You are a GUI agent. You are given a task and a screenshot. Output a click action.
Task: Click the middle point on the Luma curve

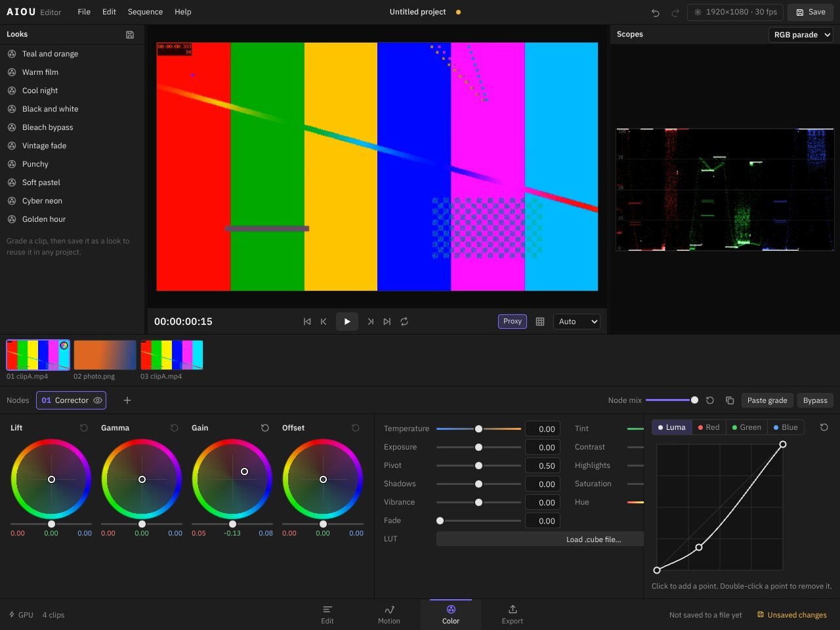699,547
